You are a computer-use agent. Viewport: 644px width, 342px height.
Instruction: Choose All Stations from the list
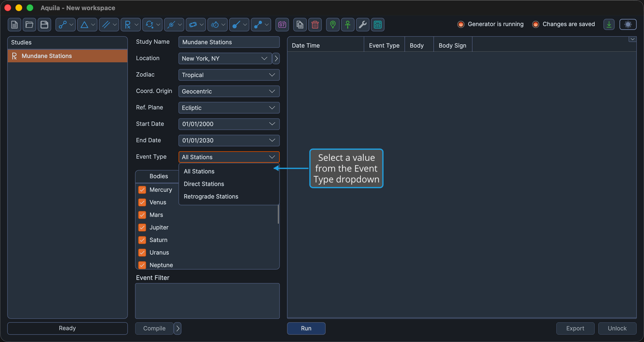coord(229,171)
